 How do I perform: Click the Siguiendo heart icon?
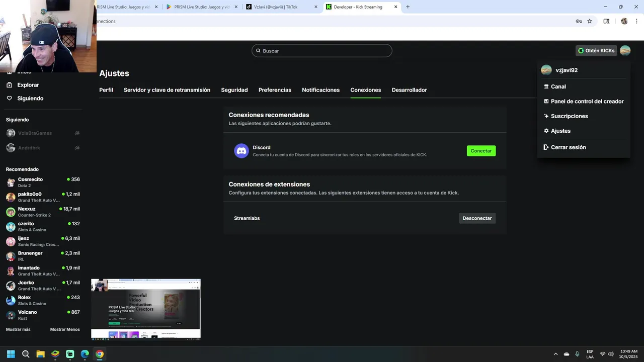(x=9, y=99)
